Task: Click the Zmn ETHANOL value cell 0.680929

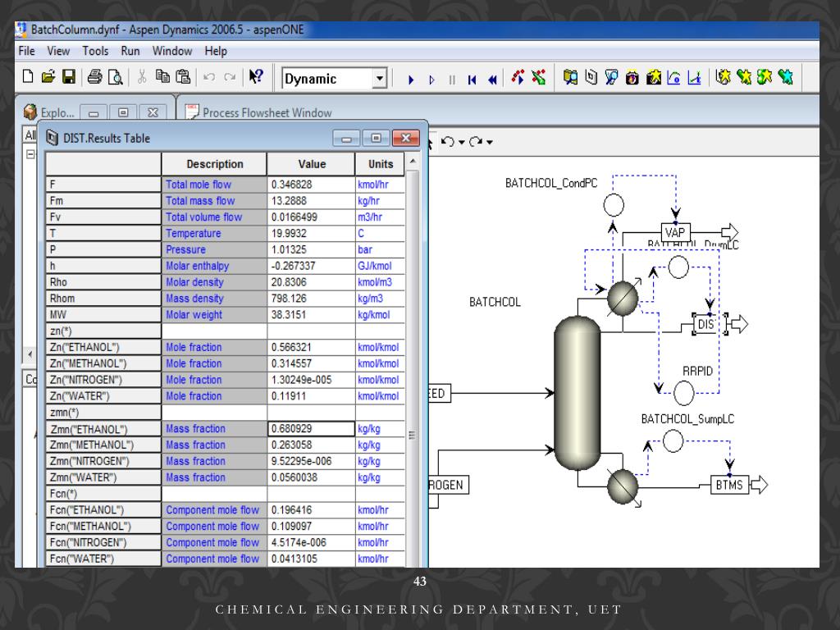Action: 311,428
